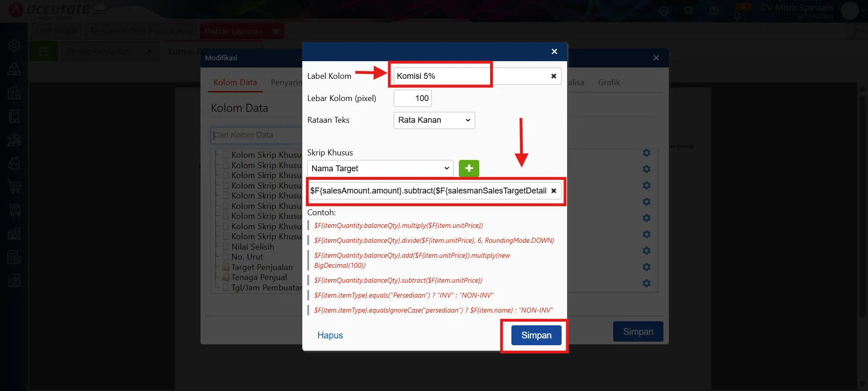This screenshot has height=391, width=868.
Task: Click the help question mark icon
Action: (714, 10)
